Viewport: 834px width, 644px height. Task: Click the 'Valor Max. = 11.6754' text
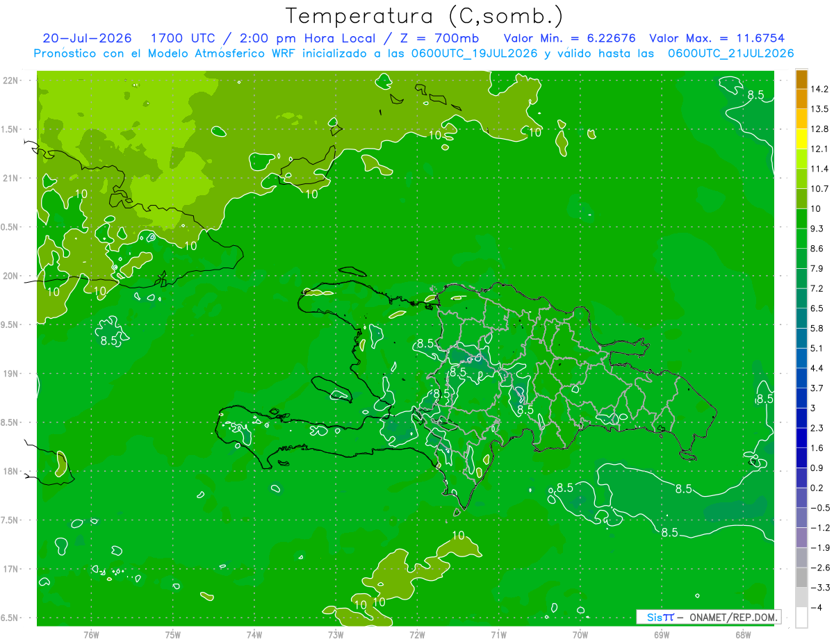[717, 38]
